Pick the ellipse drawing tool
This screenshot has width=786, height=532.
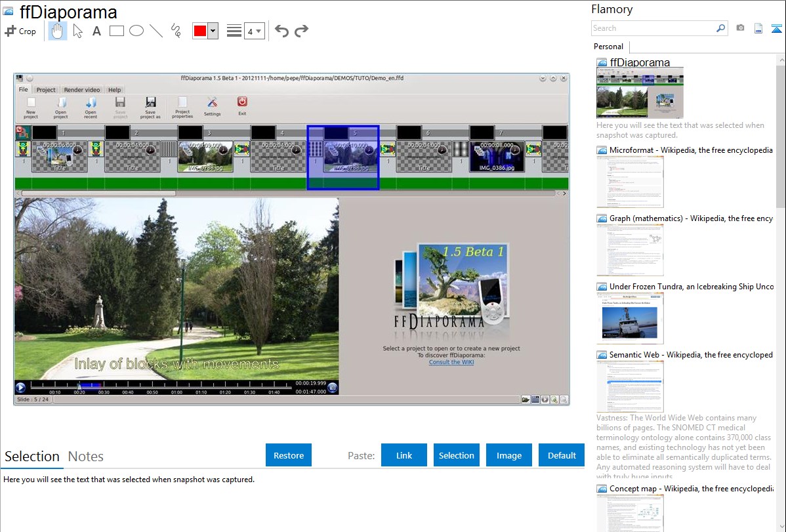(x=136, y=31)
